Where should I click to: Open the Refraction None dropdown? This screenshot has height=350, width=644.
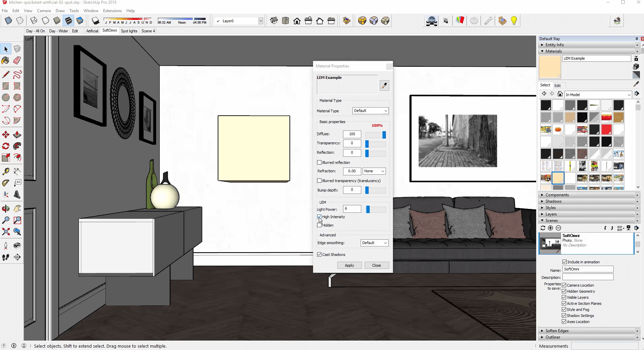click(x=374, y=171)
